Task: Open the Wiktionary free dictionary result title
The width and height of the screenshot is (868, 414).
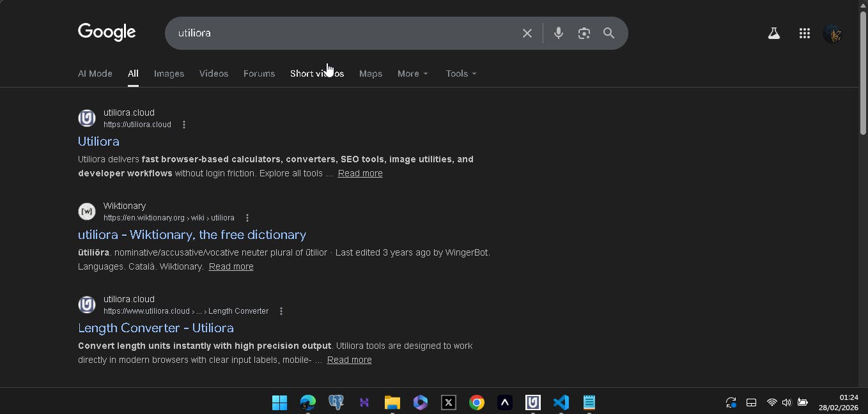Action: tap(192, 234)
